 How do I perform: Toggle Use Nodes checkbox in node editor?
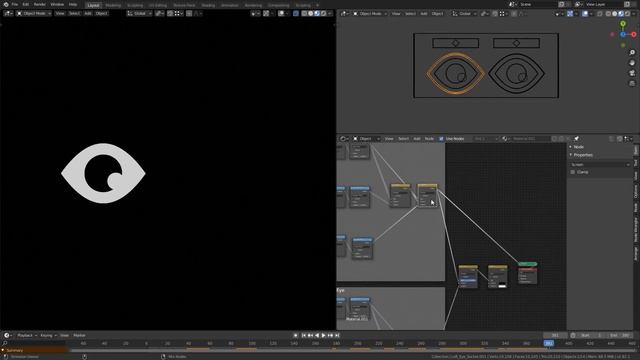(441, 139)
